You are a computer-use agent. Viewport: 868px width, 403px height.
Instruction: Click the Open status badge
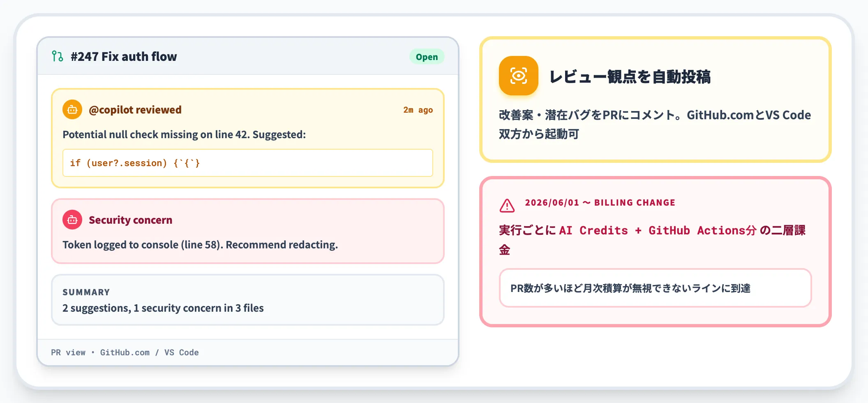427,57
